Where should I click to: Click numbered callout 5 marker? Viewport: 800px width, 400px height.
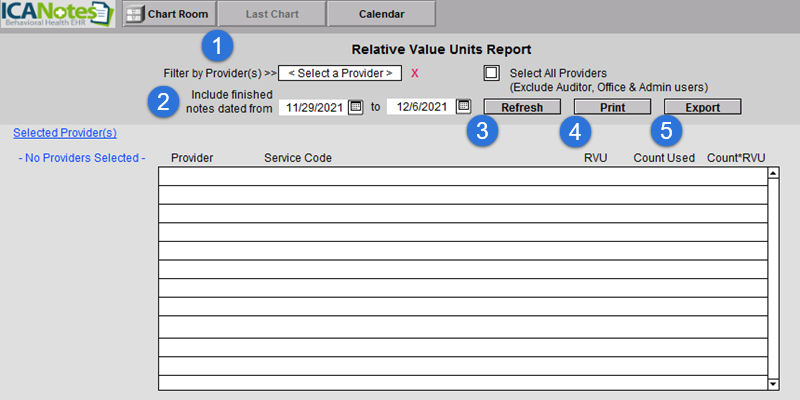coord(666,131)
